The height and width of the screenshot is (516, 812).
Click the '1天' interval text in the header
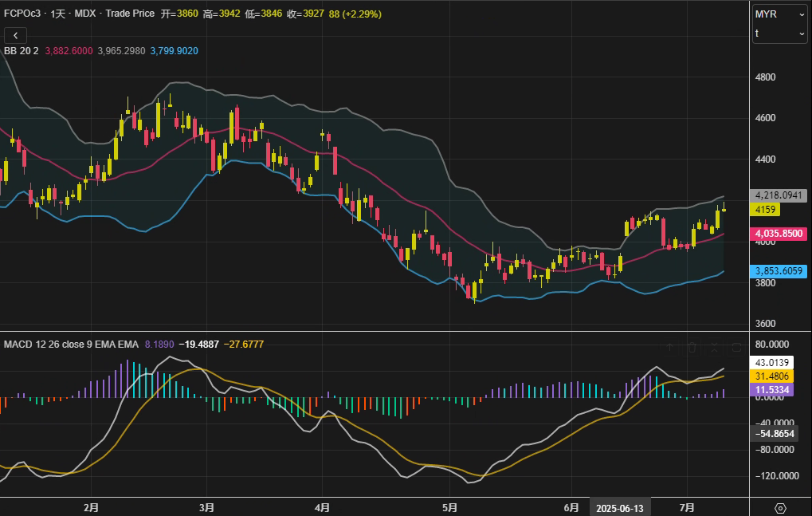click(58, 14)
